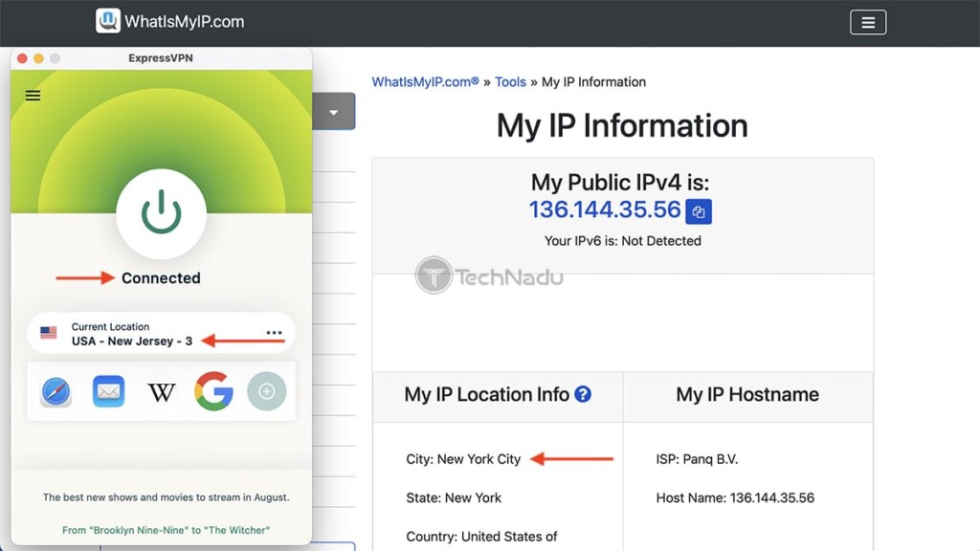The width and height of the screenshot is (980, 551).
Task: Click the "My IP Information" breadcrumb text
Action: pos(593,82)
